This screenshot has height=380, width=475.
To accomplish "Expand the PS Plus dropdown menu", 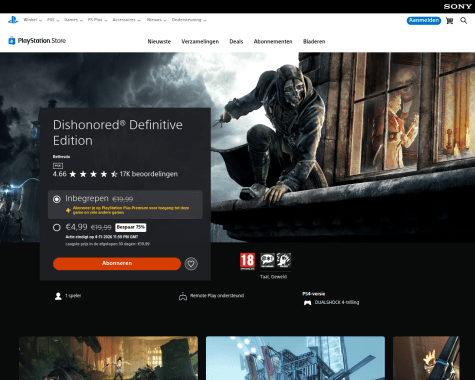I will (97, 20).
